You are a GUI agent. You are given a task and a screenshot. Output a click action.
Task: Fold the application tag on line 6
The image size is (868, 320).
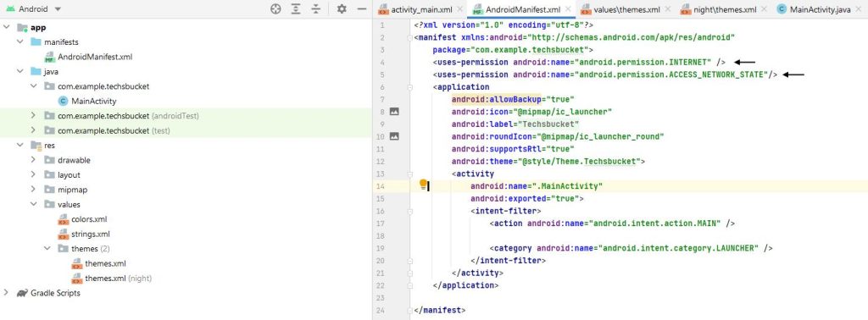tap(409, 86)
